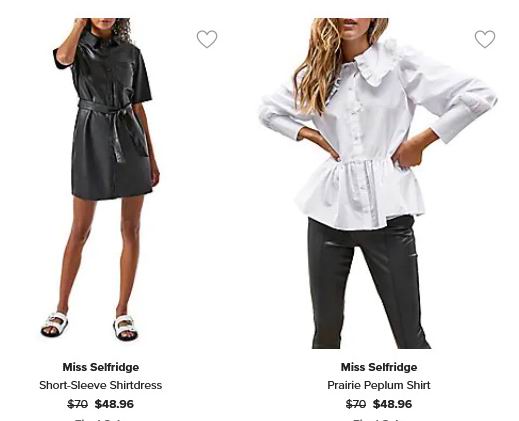Click Miss Selfridge brand above Prairie Peplum Shirt
The height and width of the screenshot is (421, 519).
pos(379,367)
